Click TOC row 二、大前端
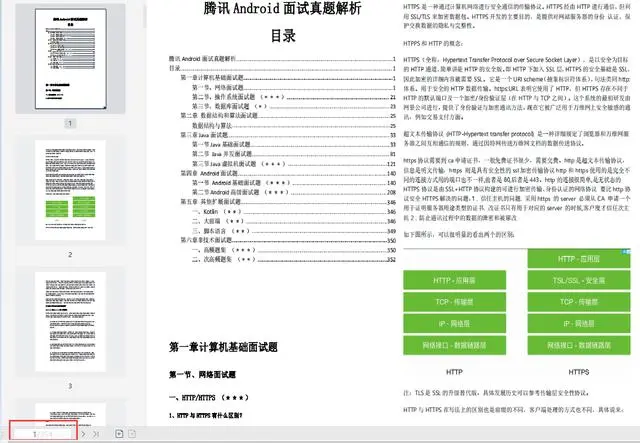This screenshot has width=640, height=443. click(x=294, y=221)
